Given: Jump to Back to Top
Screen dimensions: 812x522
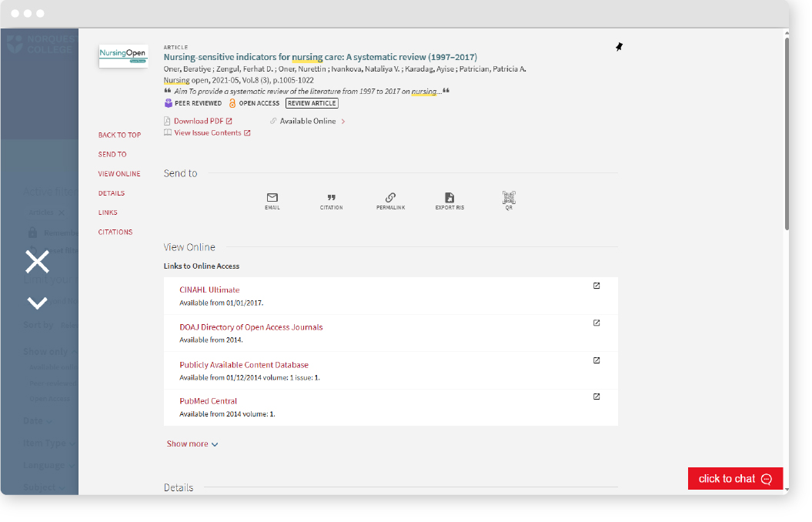Looking at the screenshot, I should point(119,136).
